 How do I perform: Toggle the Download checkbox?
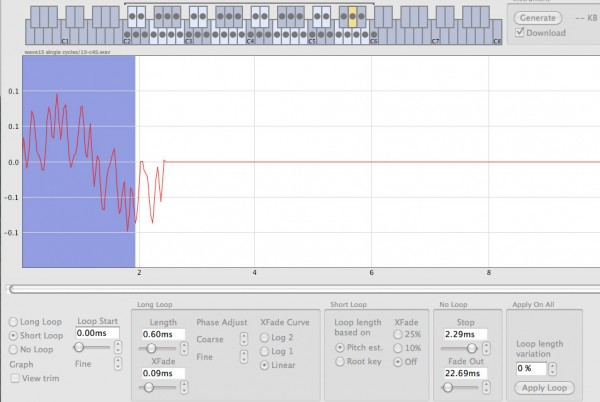(x=520, y=33)
